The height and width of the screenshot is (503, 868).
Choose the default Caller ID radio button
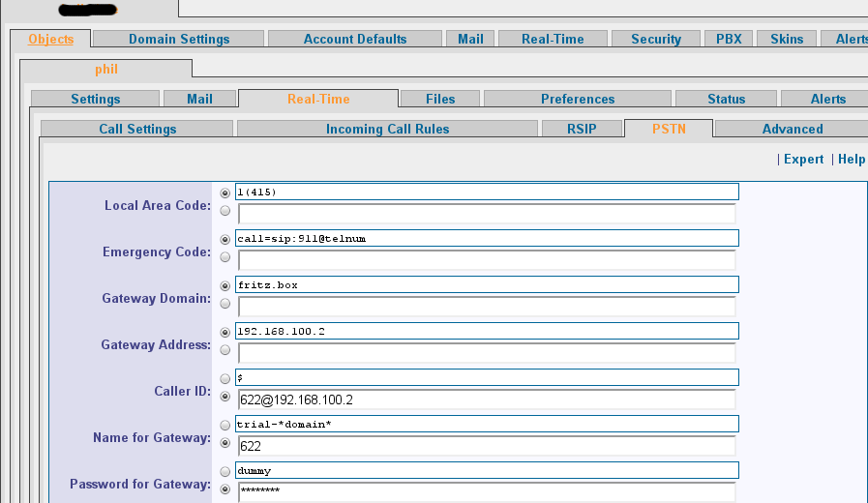click(x=224, y=379)
